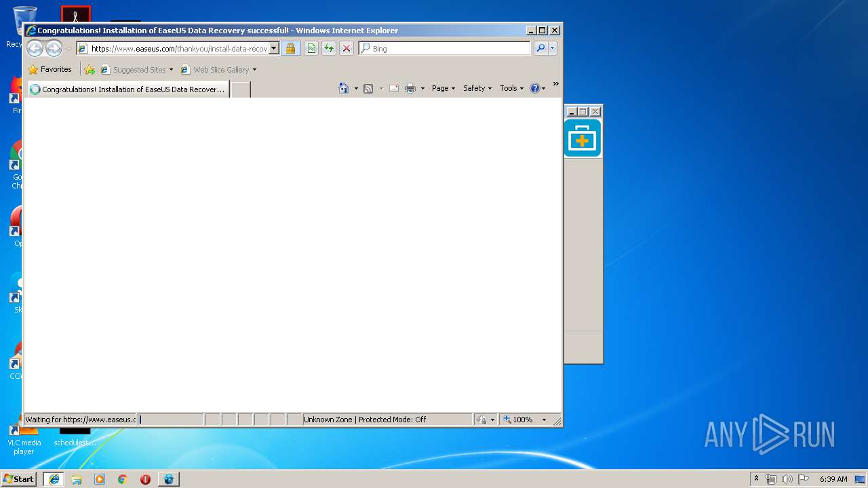The height and width of the screenshot is (488, 868).
Task: Maximize the EaseUS installer window
Action: pos(583,112)
